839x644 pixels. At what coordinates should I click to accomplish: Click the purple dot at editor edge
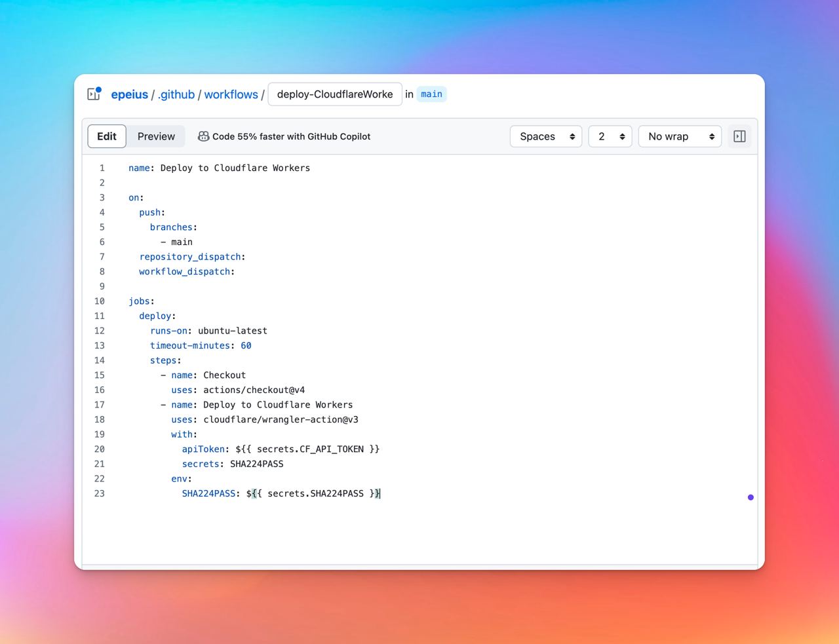click(x=751, y=497)
